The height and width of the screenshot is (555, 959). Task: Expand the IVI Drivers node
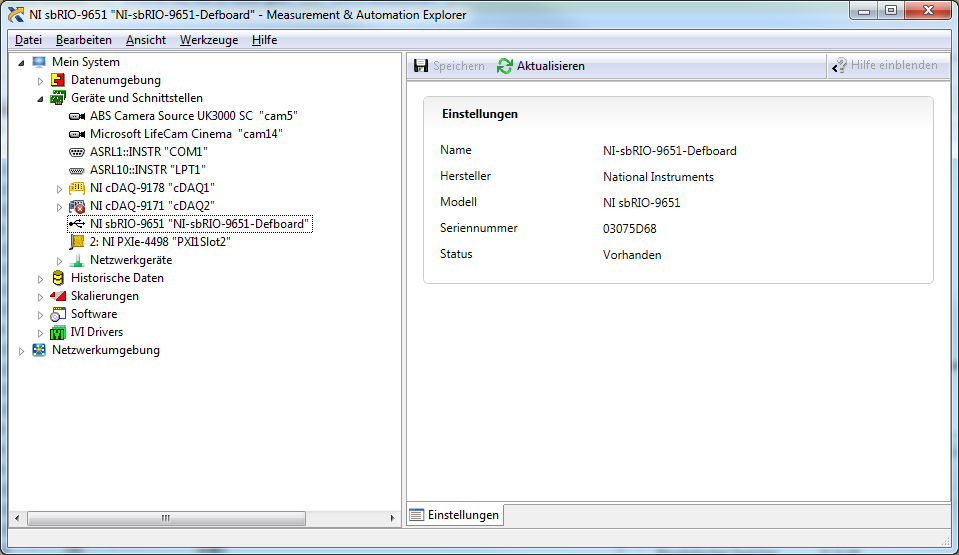coord(40,333)
